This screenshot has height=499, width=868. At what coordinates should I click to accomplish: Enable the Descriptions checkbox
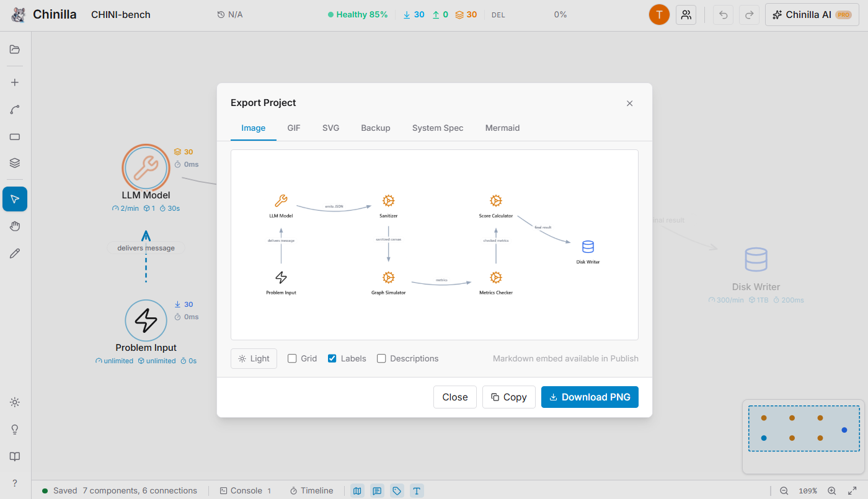[x=381, y=358]
